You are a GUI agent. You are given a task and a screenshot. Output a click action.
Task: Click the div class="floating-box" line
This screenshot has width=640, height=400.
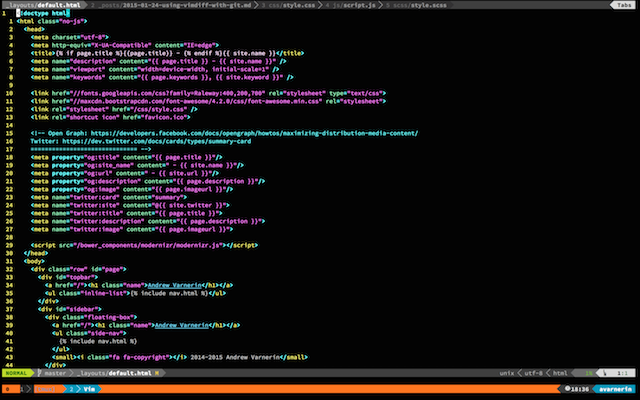91,317
